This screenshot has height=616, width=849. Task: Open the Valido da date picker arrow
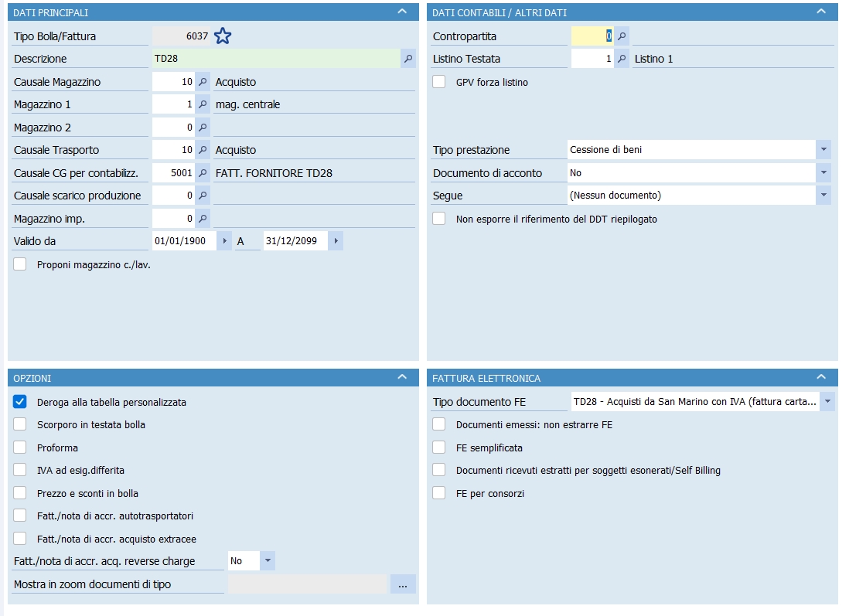click(x=225, y=241)
